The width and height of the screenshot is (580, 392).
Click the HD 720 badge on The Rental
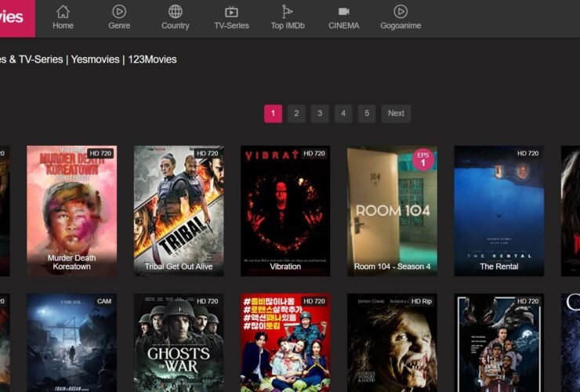(527, 153)
